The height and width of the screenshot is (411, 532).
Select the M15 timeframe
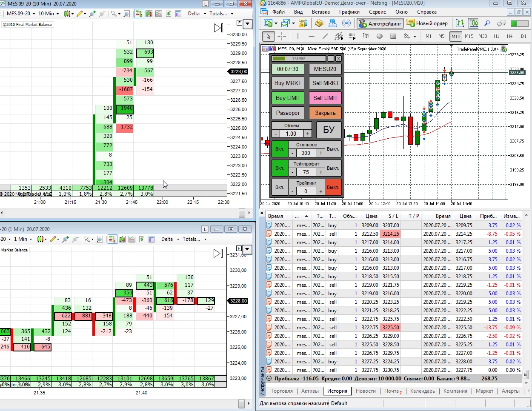pyautogui.click(x=469, y=36)
